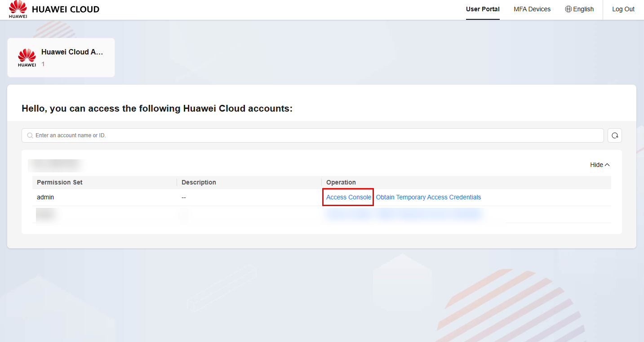The height and width of the screenshot is (342, 644).
Task: Click the globe language icon
Action: click(x=568, y=9)
